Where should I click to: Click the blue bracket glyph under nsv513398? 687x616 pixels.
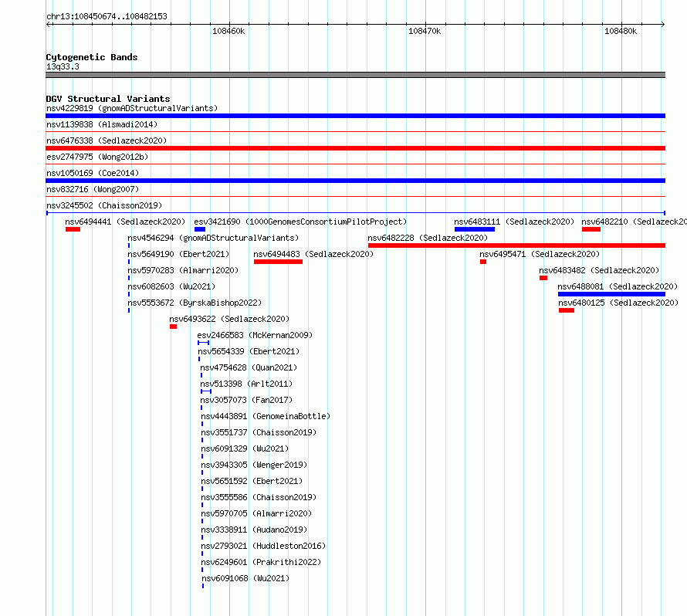(x=206, y=391)
